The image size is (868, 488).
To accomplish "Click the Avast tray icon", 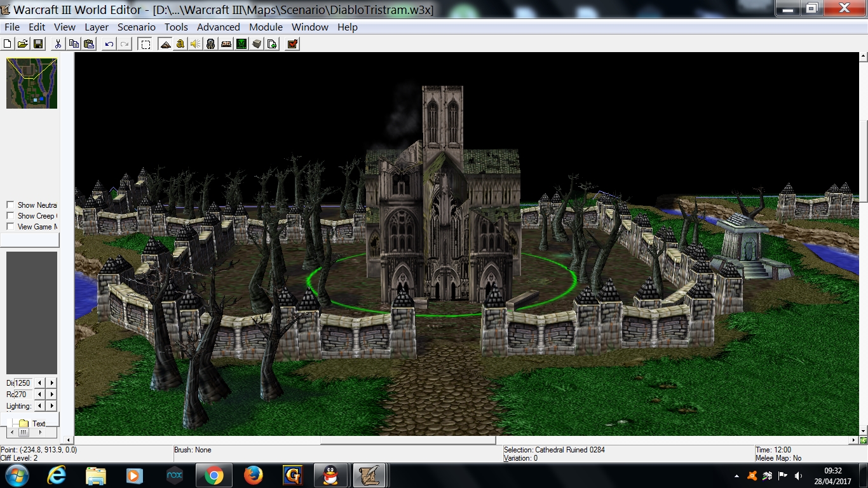I will pyautogui.click(x=752, y=476).
